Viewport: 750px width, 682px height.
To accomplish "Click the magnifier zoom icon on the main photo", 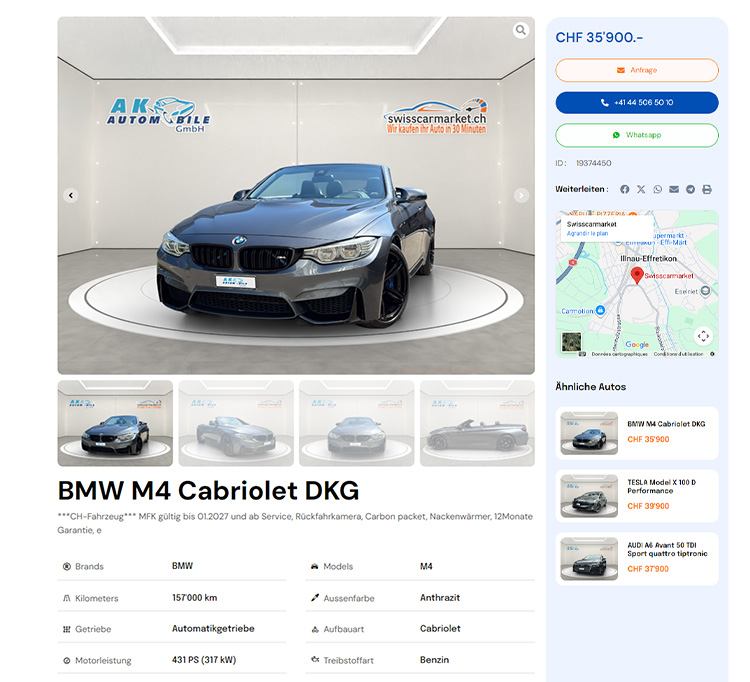I will 521,31.
